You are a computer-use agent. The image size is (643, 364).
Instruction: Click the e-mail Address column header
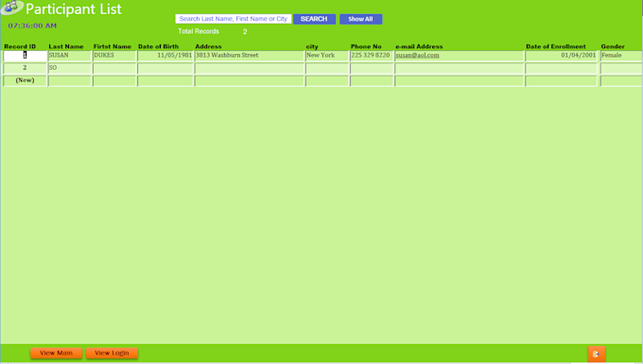point(419,46)
